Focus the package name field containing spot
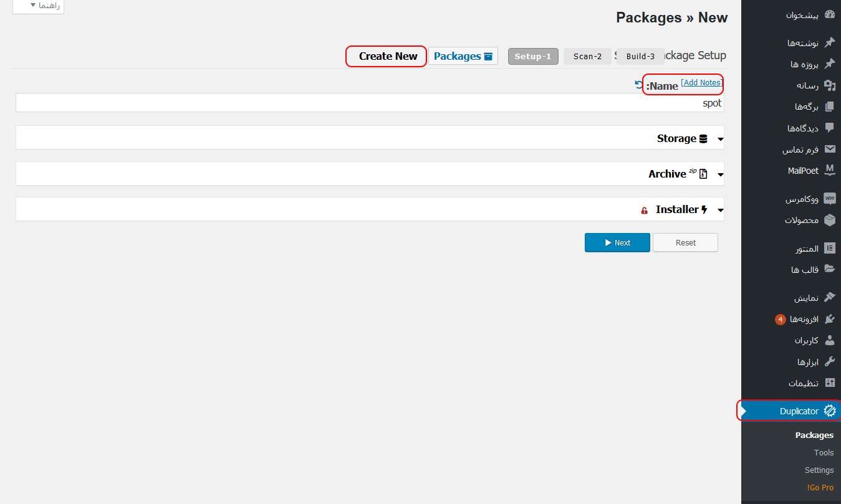 click(370, 103)
